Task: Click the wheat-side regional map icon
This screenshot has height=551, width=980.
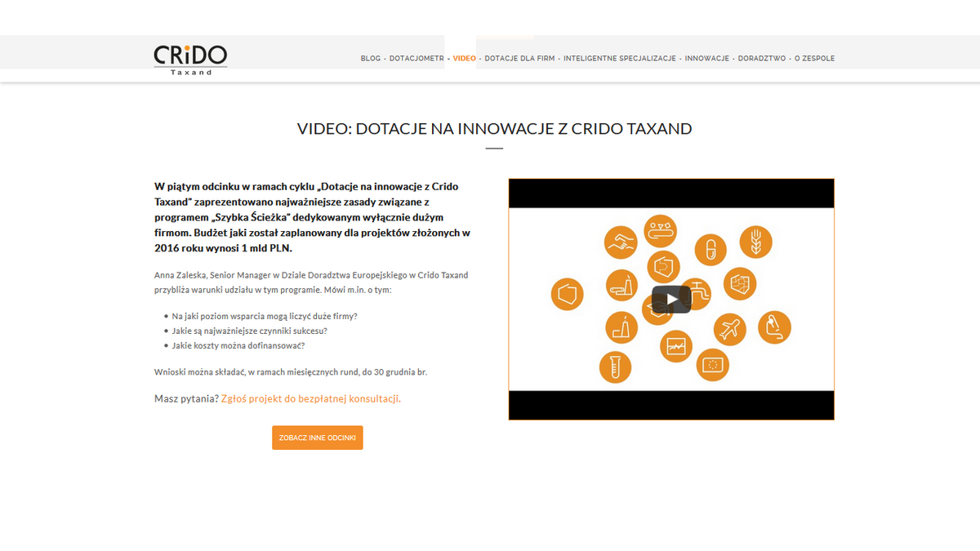Action: tap(740, 283)
